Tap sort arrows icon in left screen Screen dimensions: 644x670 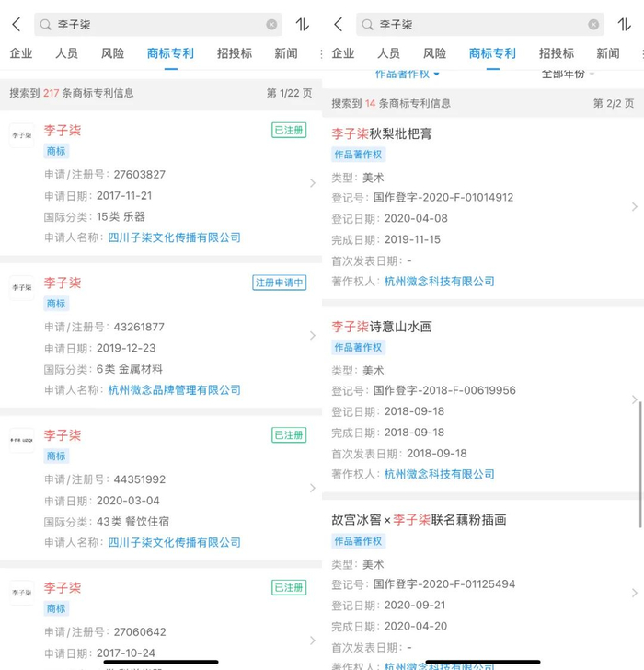(303, 24)
